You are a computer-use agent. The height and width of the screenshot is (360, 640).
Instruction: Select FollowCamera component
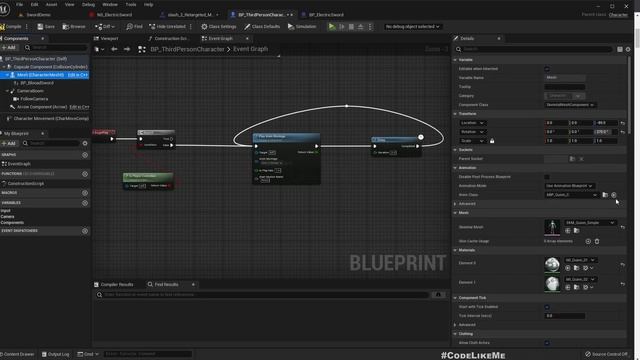point(34,99)
